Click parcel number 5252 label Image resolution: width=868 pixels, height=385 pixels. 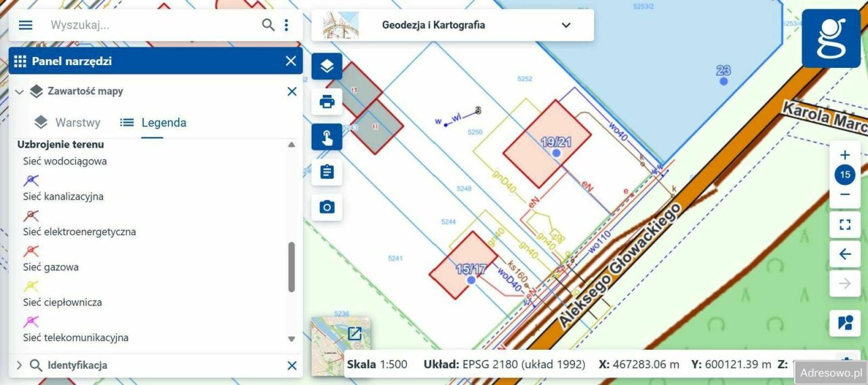[525, 79]
